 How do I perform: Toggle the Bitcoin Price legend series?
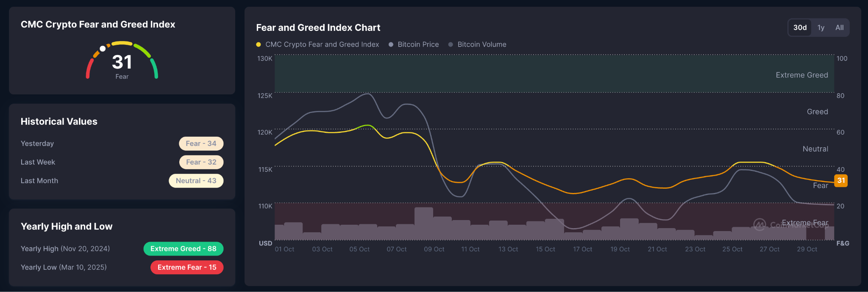(414, 44)
